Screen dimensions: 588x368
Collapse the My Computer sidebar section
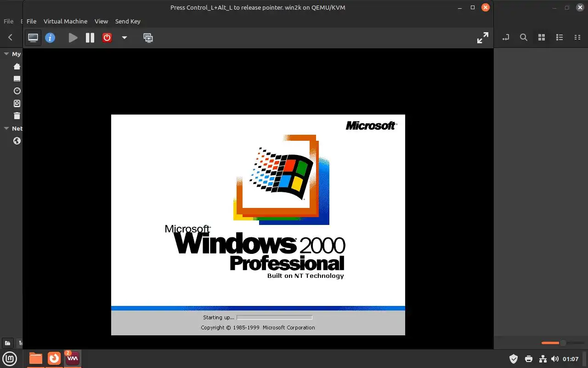click(x=6, y=54)
